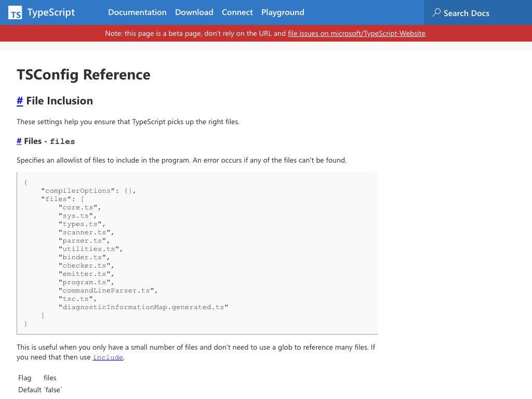Click the Flag row's files value
Screen dimensions: 532x399
pos(50,378)
